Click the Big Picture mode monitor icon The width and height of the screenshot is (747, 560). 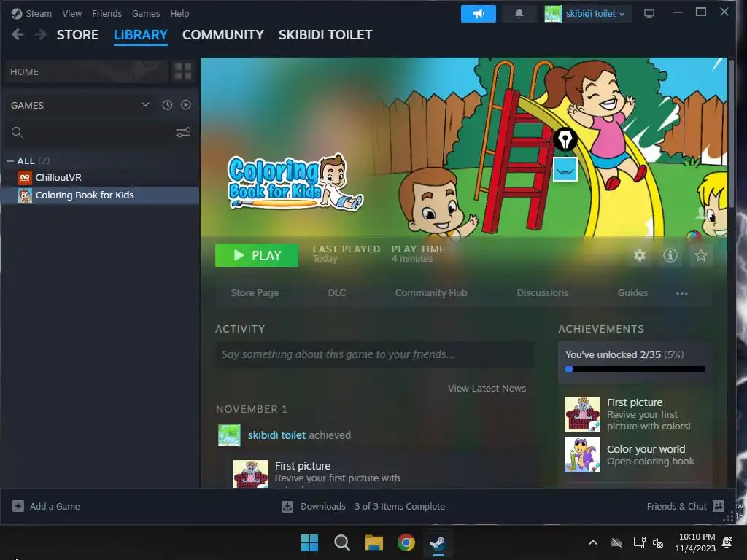649,14
